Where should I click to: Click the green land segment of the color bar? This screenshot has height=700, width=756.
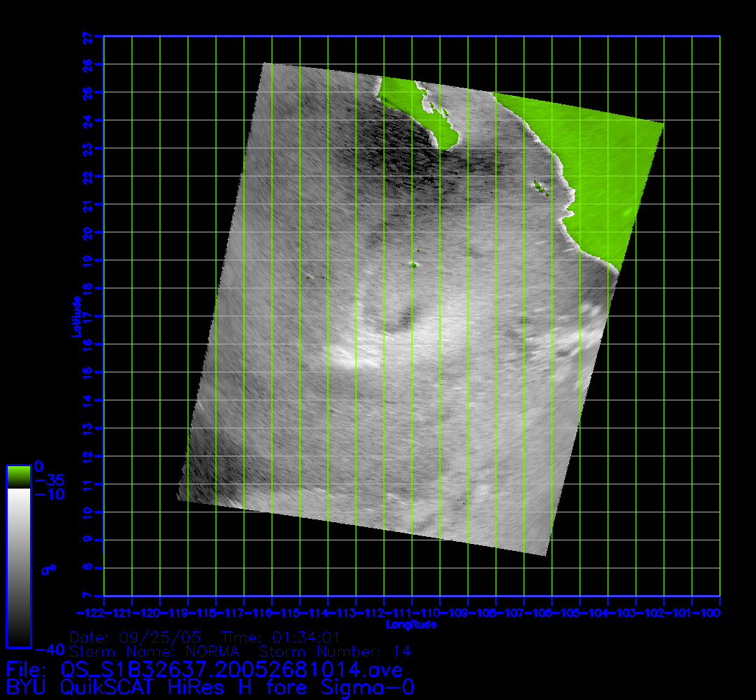18,477
